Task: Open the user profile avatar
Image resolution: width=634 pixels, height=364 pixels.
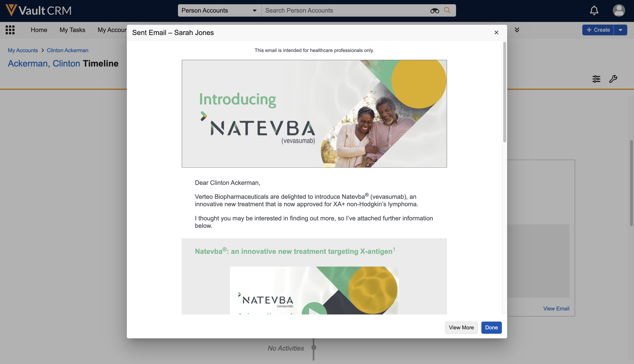Action: (x=619, y=10)
